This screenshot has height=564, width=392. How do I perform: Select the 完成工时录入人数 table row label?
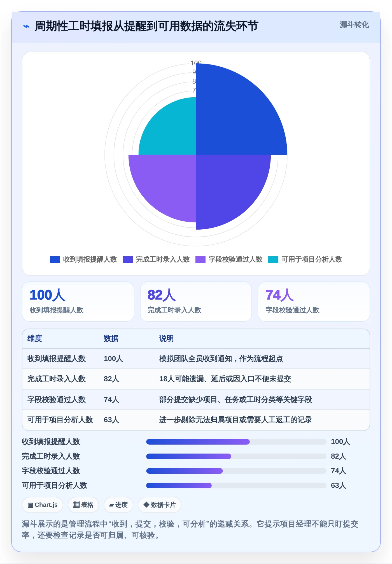tap(57, 379)
